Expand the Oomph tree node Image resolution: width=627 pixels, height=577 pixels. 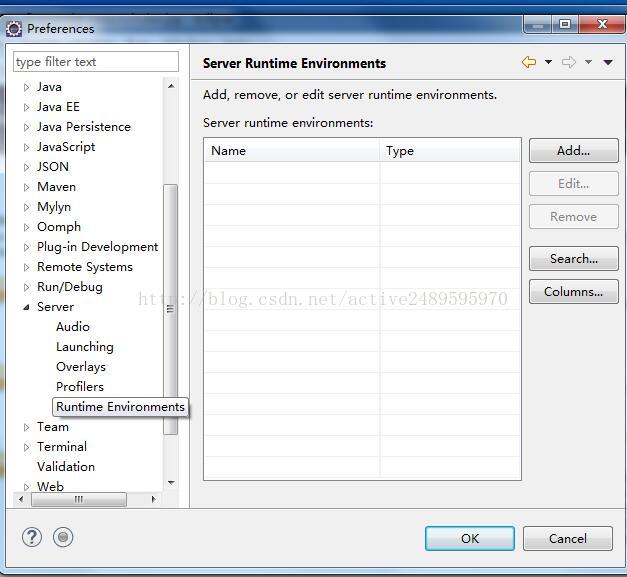(x=26, y=227)
